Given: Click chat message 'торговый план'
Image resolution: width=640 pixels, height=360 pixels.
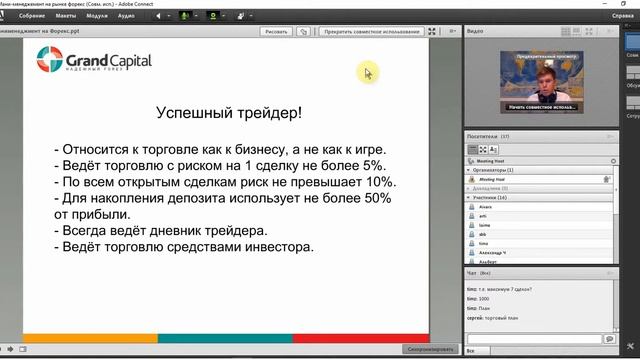Looking at the screenshot, I should (x=501, y=318).
